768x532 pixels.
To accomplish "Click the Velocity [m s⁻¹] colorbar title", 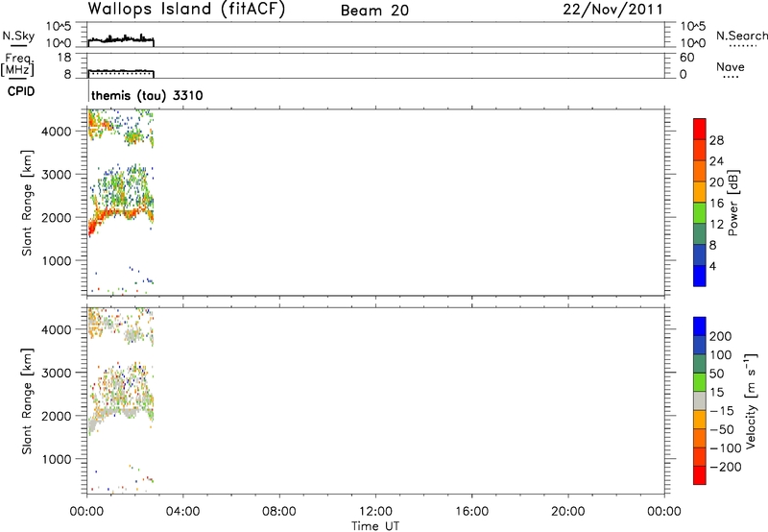I will 751,400.
